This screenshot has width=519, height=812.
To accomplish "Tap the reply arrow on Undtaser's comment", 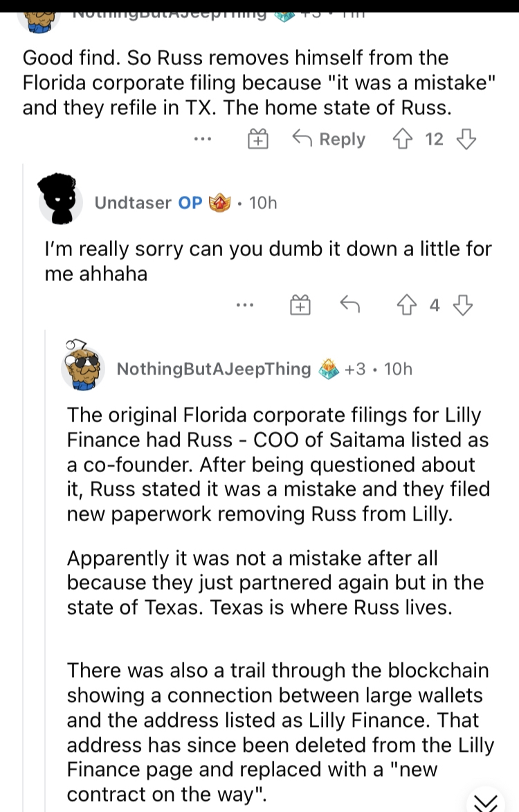I will (349, 305).
